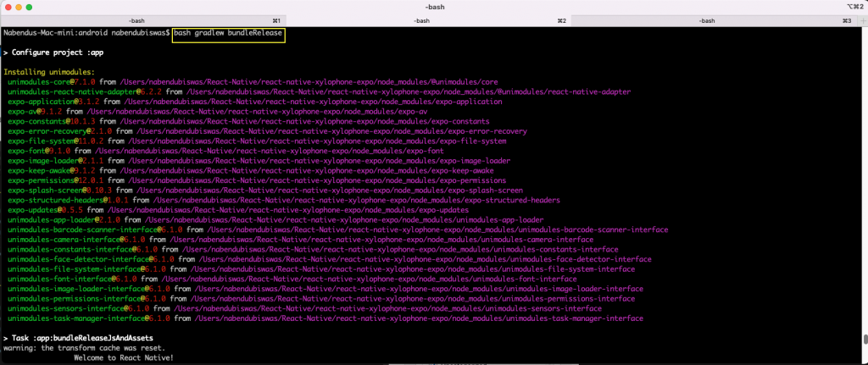The width and height of the screenshot is (868, 365).
Task: Click the 'expo-constants@10.1.3' package name
Action: tap(52, 121)
